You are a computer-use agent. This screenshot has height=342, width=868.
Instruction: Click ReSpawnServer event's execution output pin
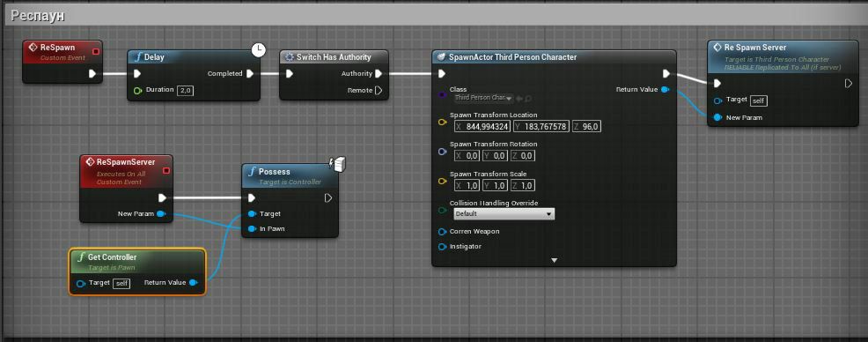click(x=162, y=197)
